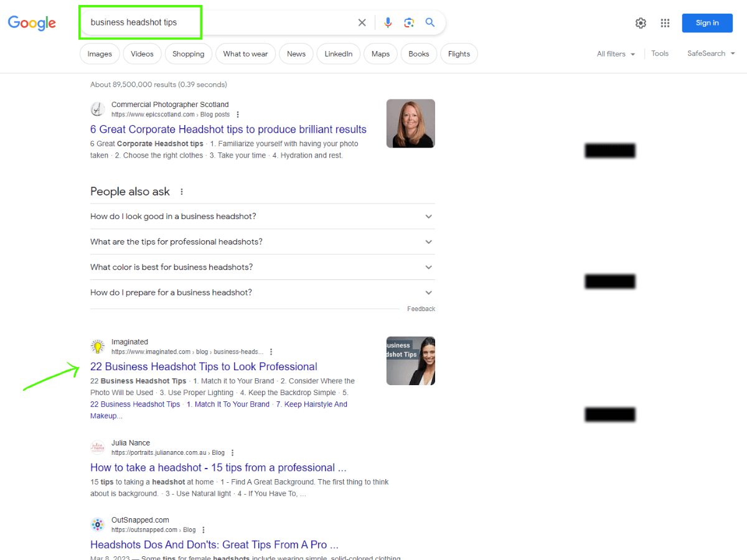Click into the search input field
Screen dimensions: 747x560
point(218,23)
